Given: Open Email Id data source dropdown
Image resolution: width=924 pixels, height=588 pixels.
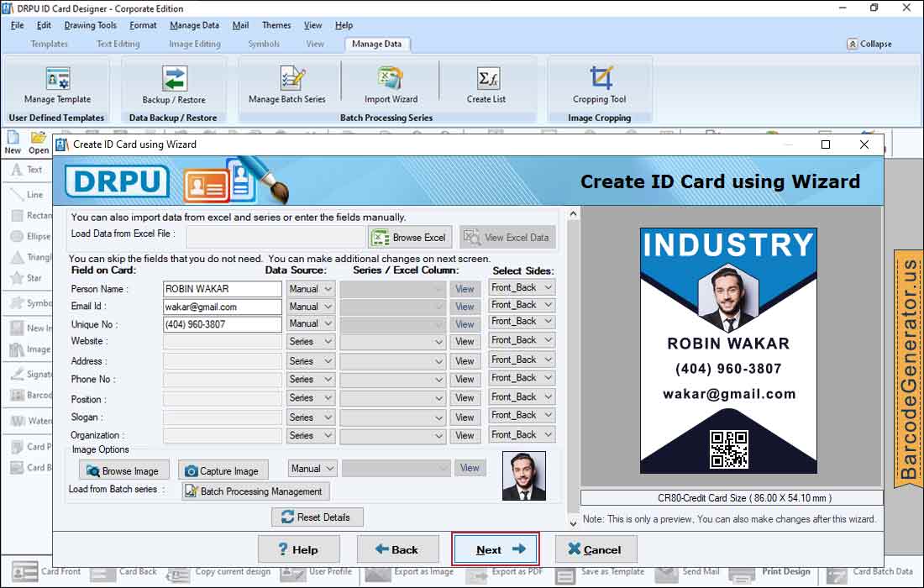Looking at the screenshot, I should click(x=311, y=307).
